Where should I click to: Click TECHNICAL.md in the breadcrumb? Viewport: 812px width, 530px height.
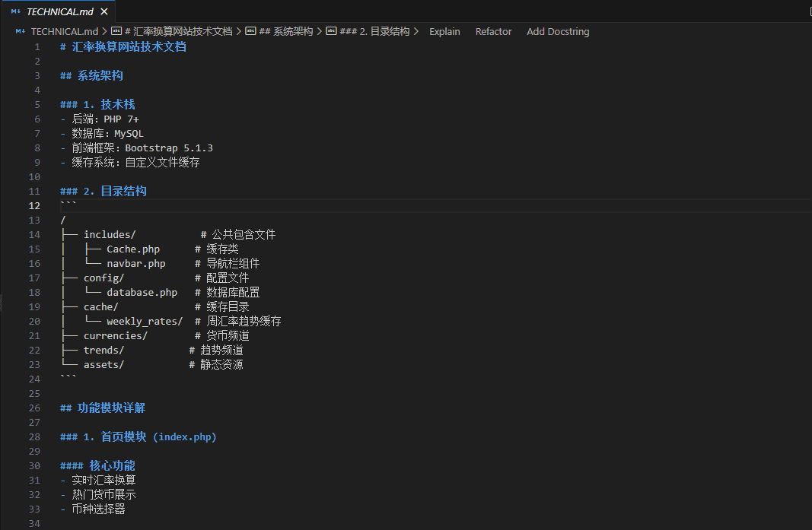(64, 32)
